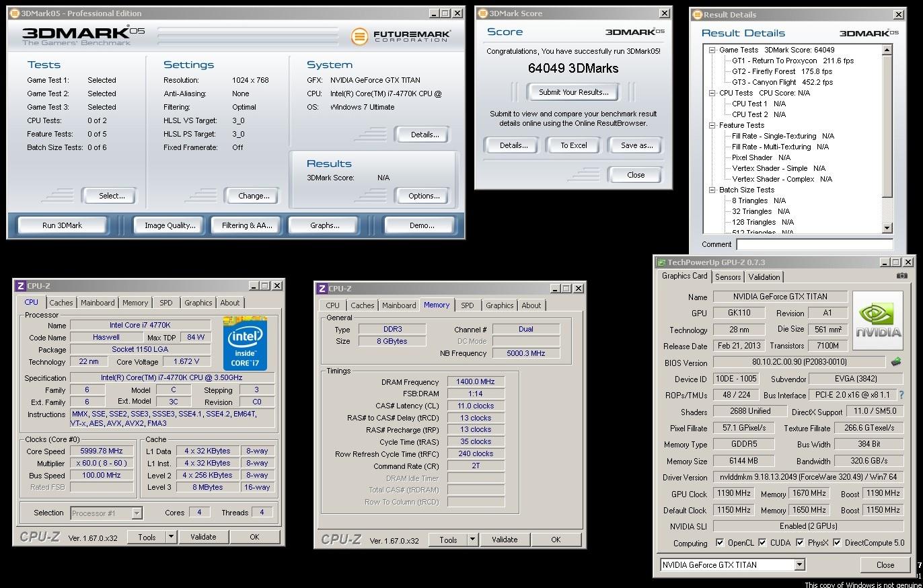Open the About tab in the CPU tab window of CPU-Z
The width and height of the screenshot is (923, 588).
230,303
